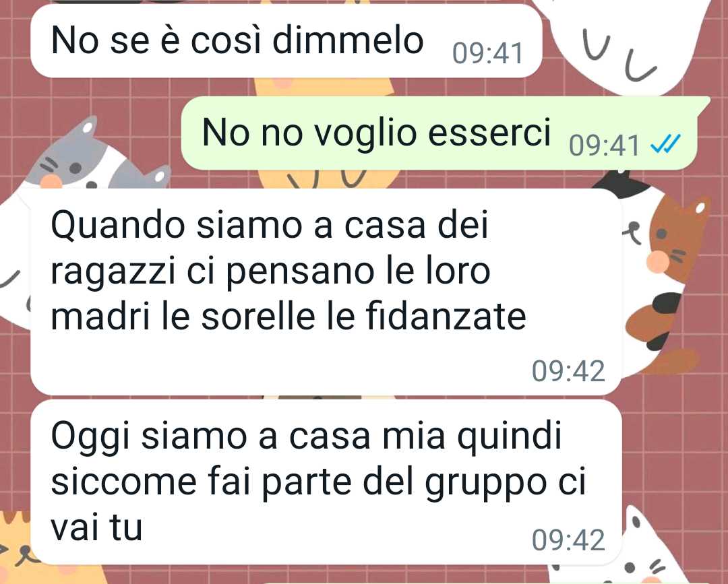
Task: Tap the blue double-check read receipt
Action: 665,144
